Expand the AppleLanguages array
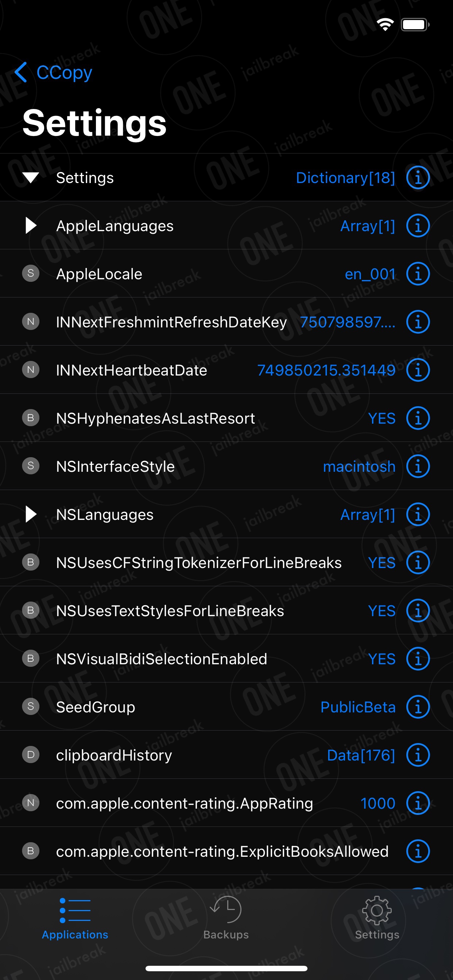This screenshot has width=453, height=980. pos(31,226)
